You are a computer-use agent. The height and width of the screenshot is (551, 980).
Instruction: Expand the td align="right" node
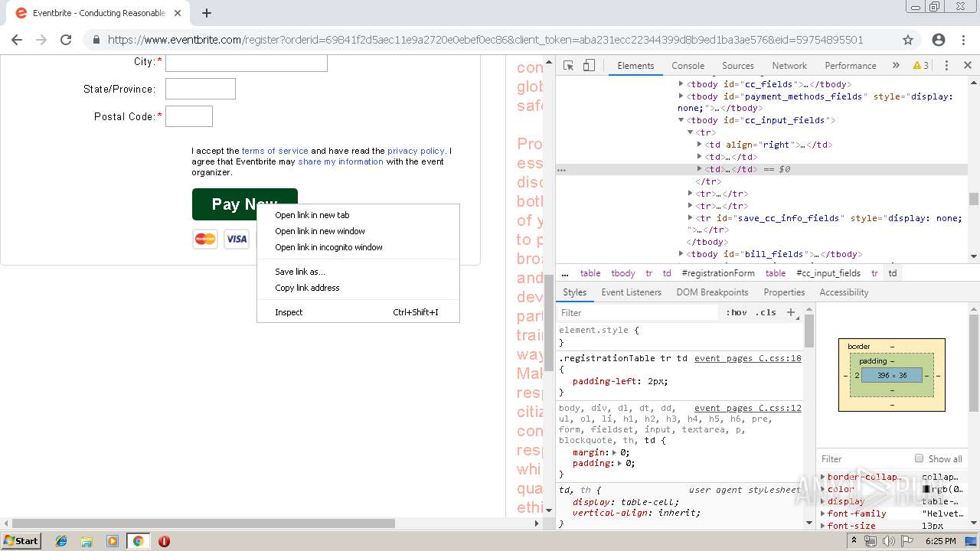click(x=699, y=145)
